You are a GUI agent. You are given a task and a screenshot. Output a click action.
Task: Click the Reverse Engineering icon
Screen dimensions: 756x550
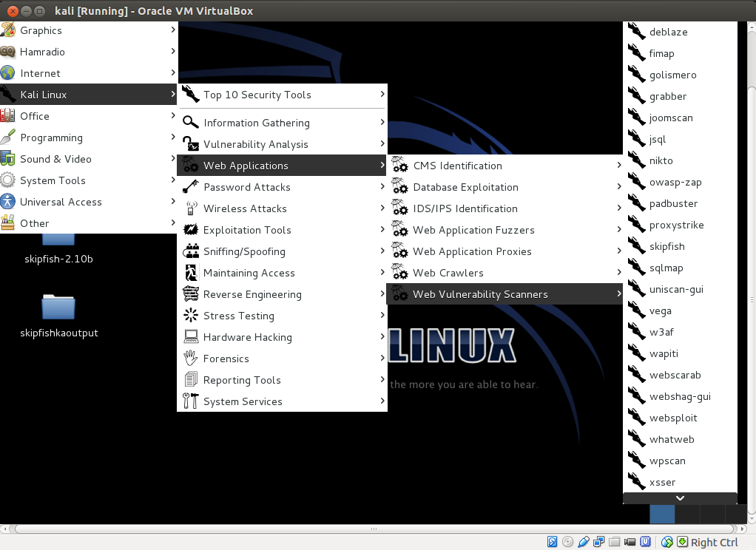click(191, 294)
